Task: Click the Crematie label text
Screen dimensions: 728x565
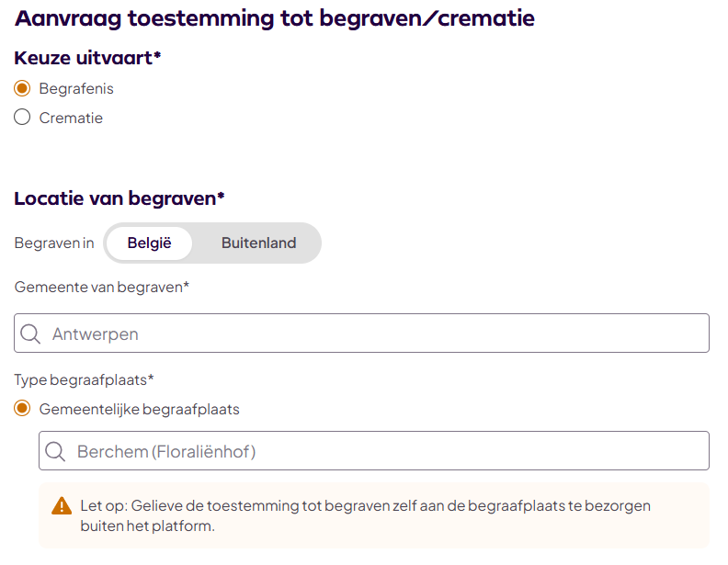Action: coord(71,118)
